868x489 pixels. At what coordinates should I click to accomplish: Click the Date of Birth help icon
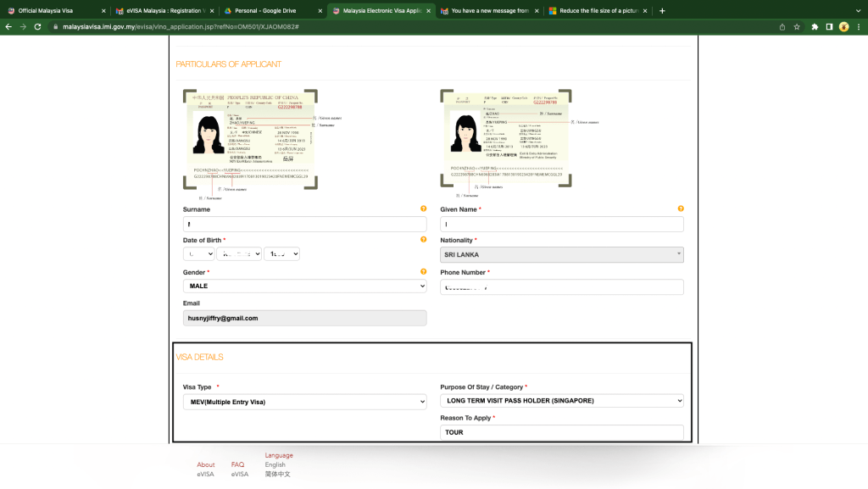click(424, 240)
